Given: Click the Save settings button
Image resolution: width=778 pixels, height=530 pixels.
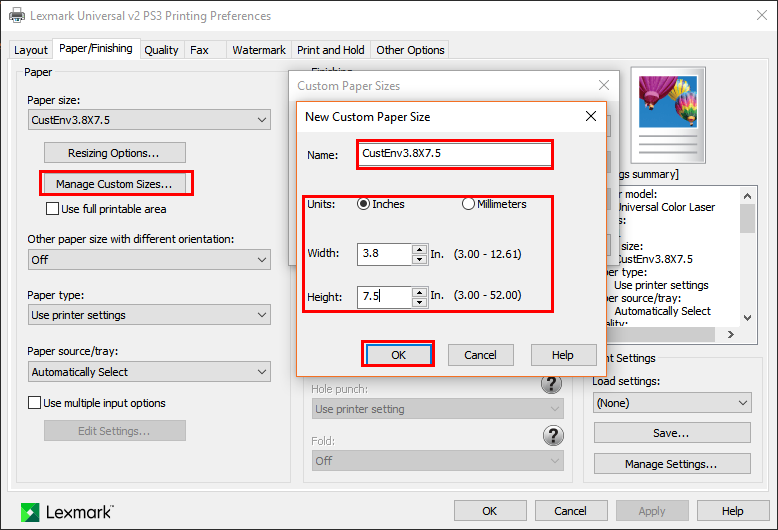Looking at the screenshot, I should (672, 433).
